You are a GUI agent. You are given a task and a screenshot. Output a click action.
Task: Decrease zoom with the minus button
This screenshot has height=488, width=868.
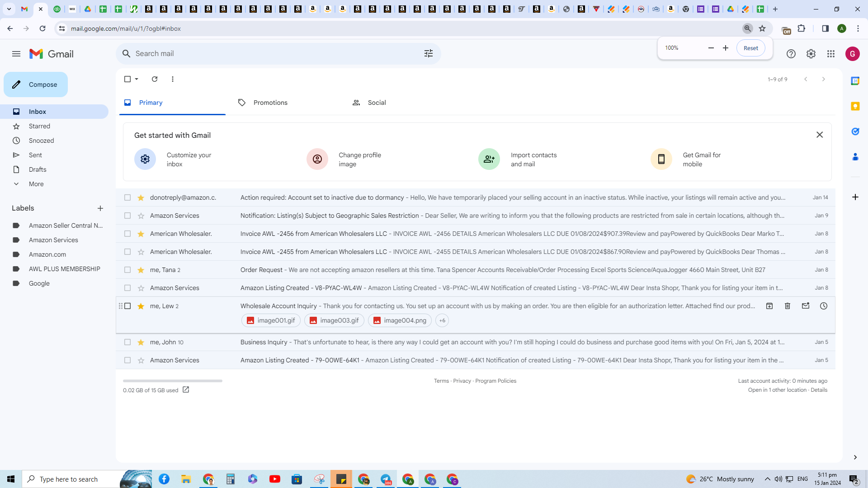711,48
